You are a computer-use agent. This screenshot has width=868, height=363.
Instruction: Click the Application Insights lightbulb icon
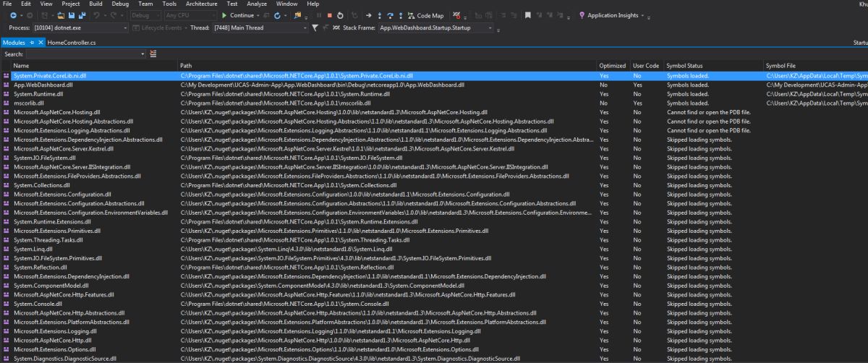(x=582, y=15)
